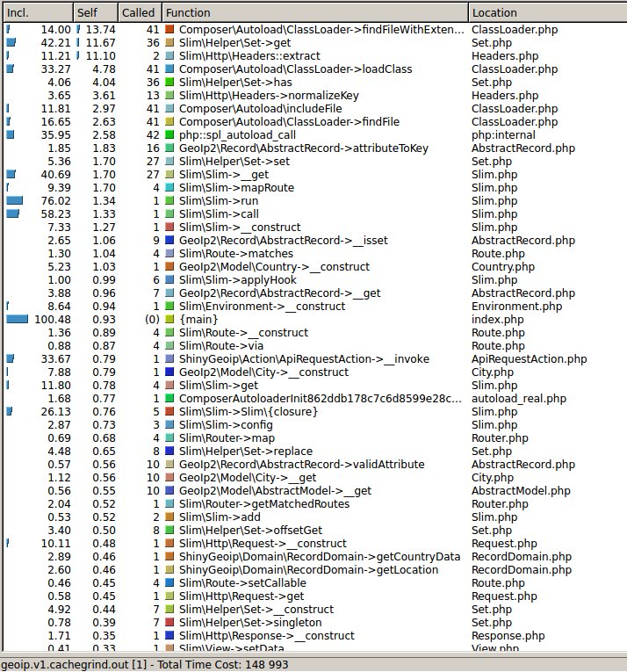Select Slim\Route->__construct function row
This screenshot has width=627, height=672.
point(315,333)
